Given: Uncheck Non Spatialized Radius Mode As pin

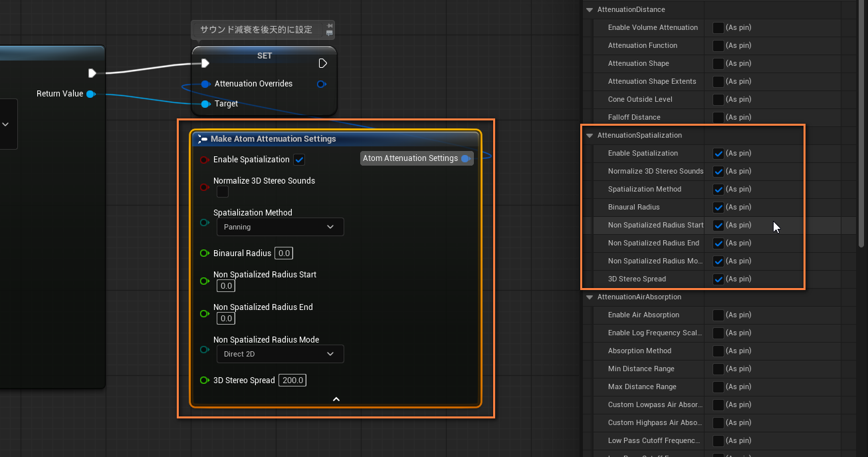Looking at the screenshot, I should pos(718,261).
